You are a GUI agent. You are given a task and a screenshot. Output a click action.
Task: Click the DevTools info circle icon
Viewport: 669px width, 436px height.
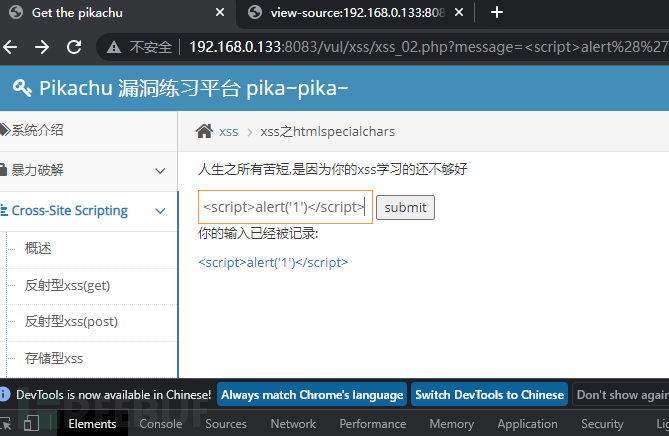[x=4, y=394]
